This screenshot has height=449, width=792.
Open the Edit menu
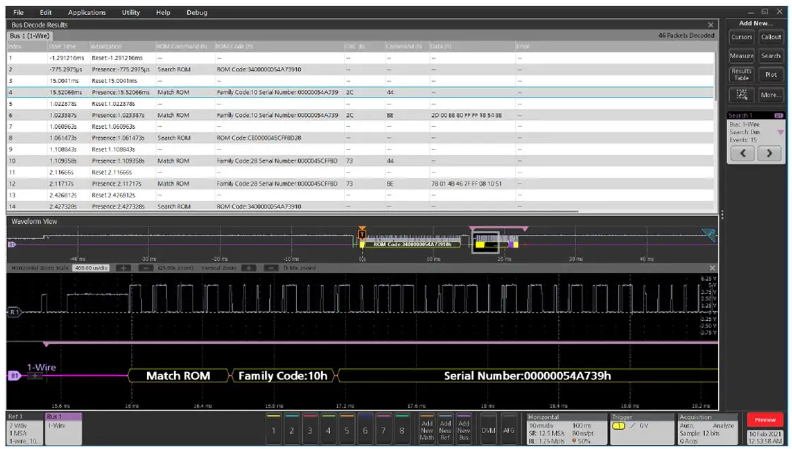pyautogui.click(x=45, y=12)
